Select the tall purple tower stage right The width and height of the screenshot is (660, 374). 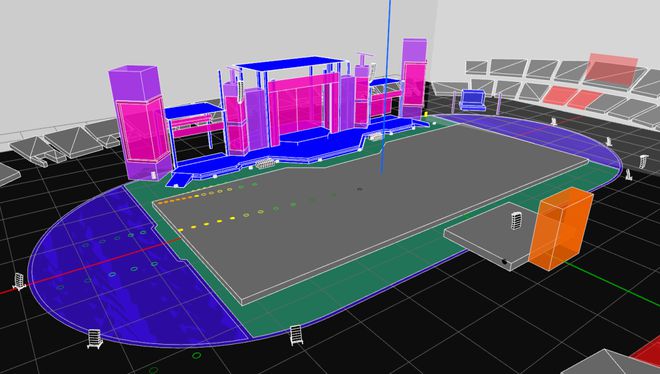click(x=414, y=78)
